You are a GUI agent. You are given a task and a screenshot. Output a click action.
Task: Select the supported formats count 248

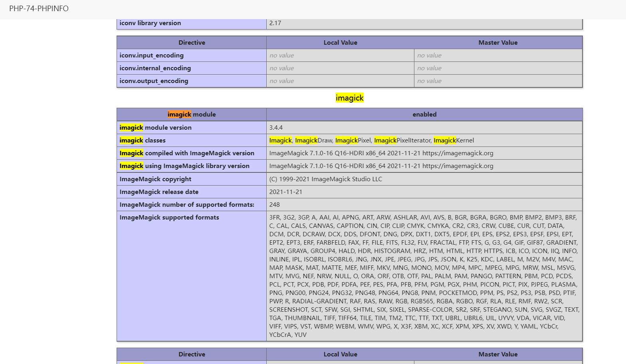(x=275, y=205)
